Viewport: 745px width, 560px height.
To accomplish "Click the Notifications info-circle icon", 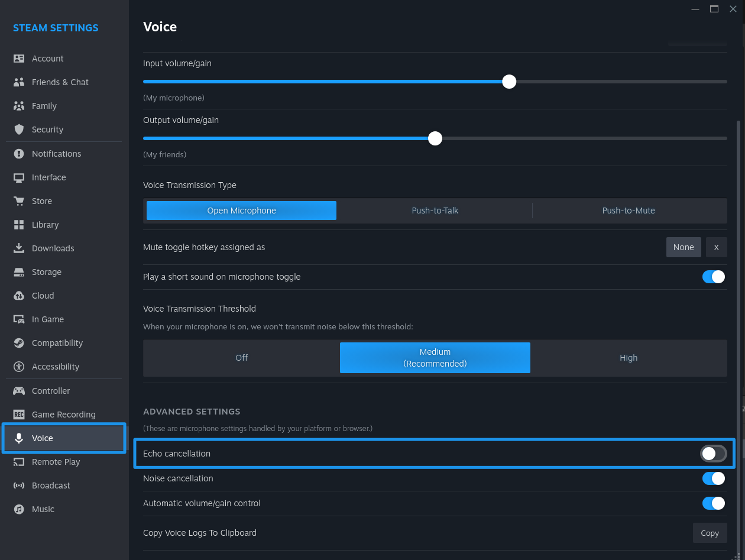I will pyautogui.click(x=19, y=154).
